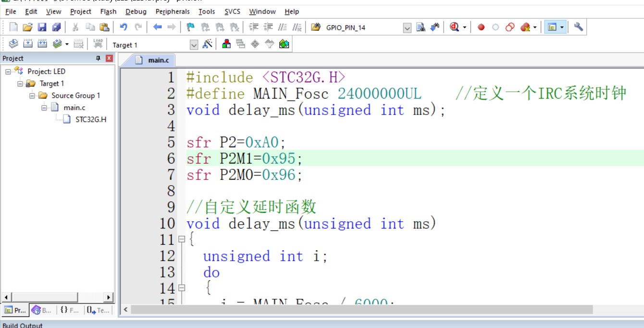Switch to the Books panel tab
The image size is (644, 328).
click(42, 310)
